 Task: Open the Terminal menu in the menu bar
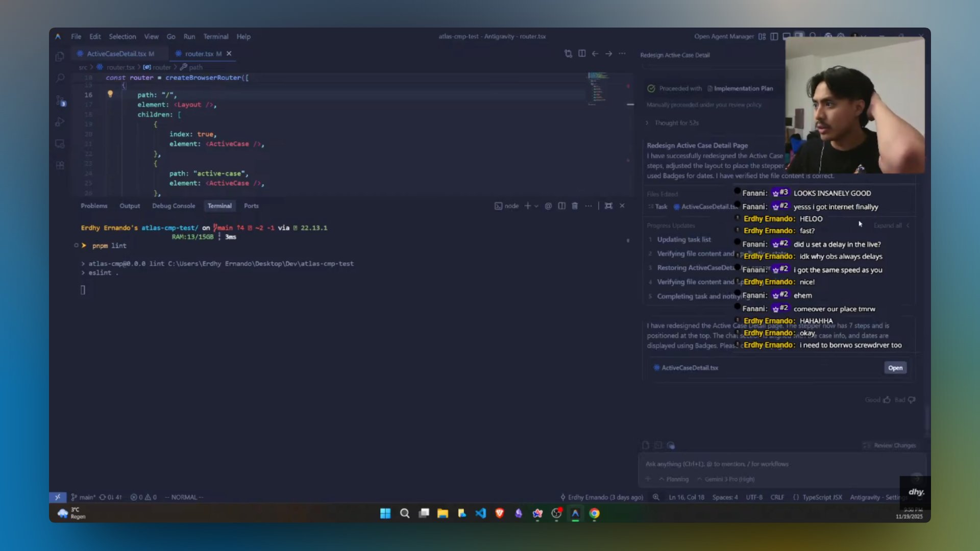[x=215, y=37]
